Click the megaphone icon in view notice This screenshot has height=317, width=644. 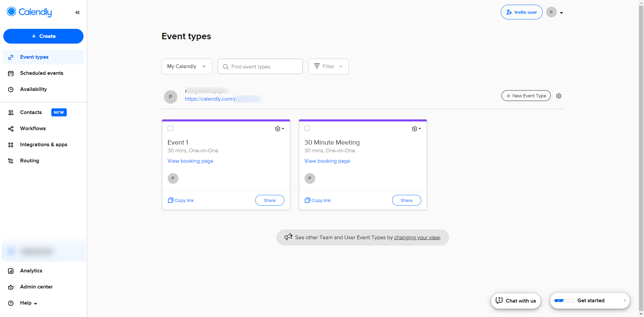click(x=288, y=237)
